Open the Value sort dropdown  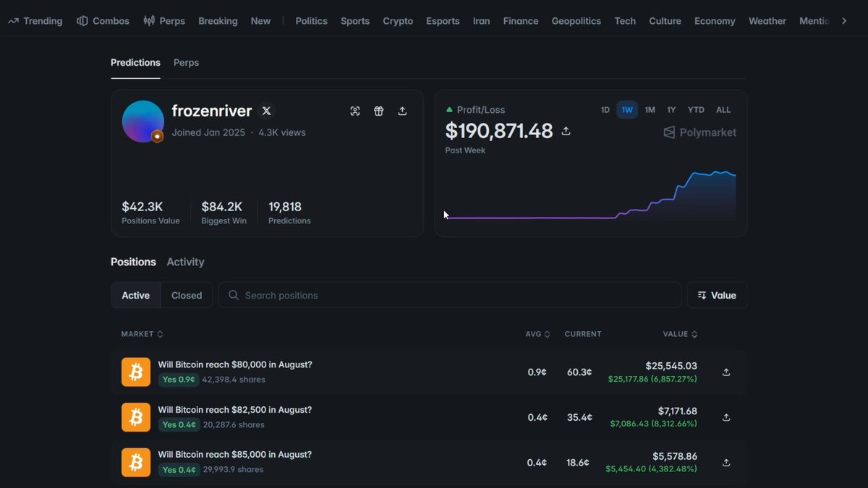click(717, 295)
